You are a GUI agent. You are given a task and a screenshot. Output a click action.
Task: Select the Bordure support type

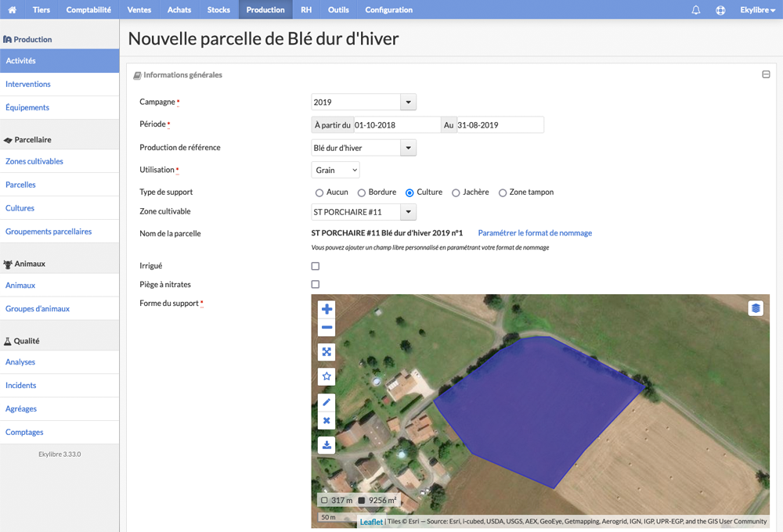pos(362,192)
